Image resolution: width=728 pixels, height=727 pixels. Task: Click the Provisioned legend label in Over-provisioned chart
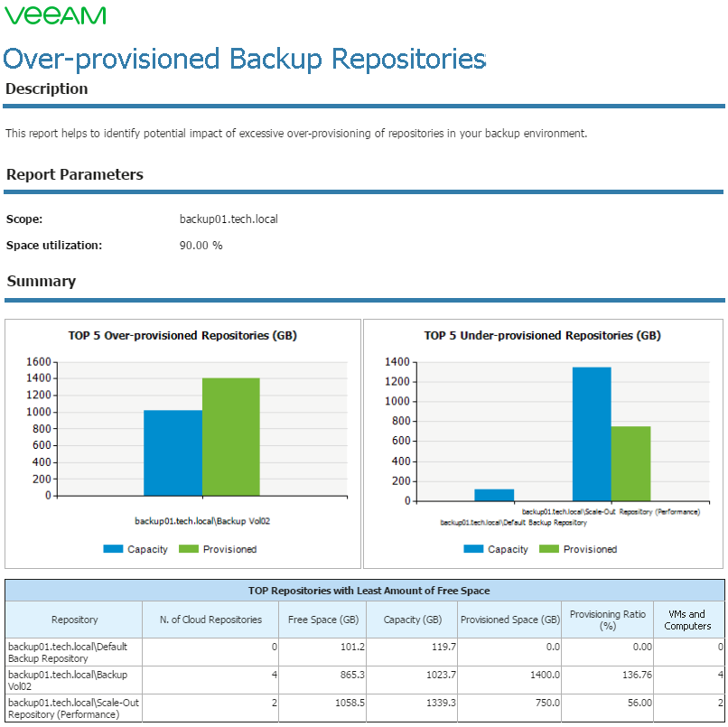pos(229,549)
